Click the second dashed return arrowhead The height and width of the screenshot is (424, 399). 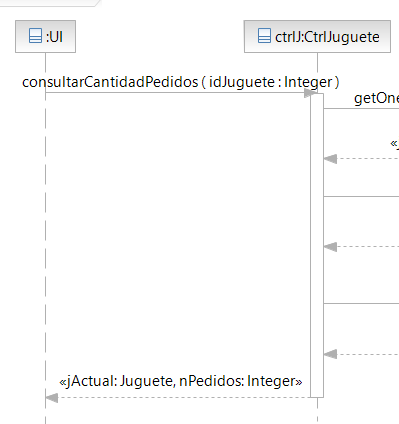(330, 247)
